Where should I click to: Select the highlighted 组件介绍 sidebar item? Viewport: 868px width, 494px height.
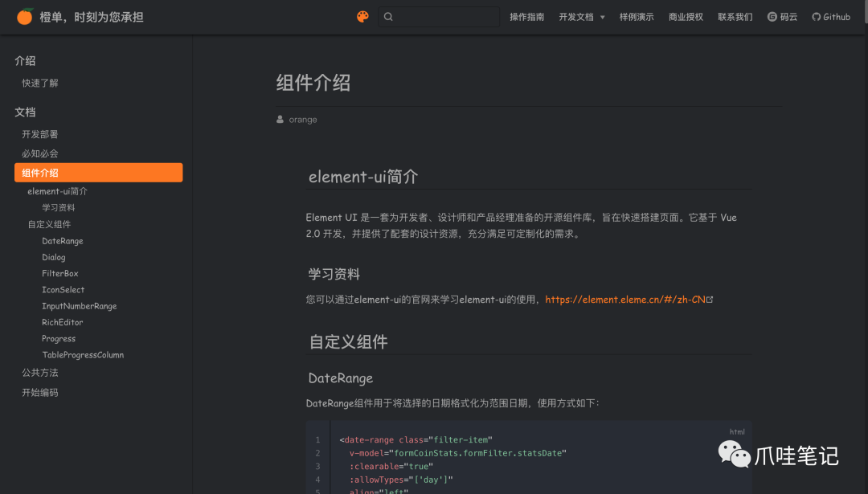point(99,173)
